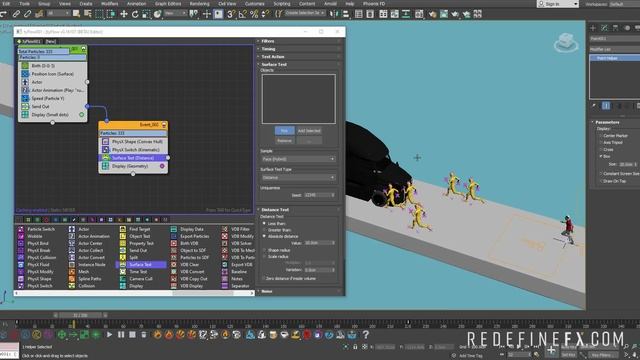Open the Rendering menu

(x=199, y=4)
